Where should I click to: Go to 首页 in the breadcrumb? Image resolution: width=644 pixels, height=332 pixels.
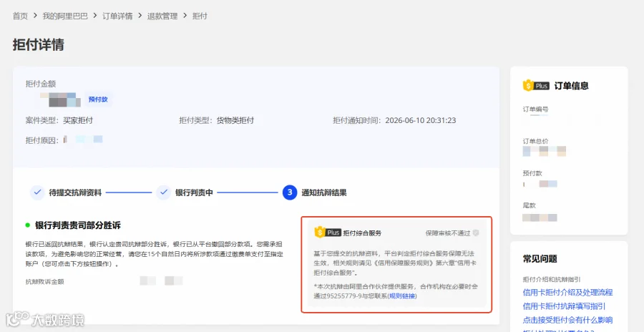[x=20, y=16]
